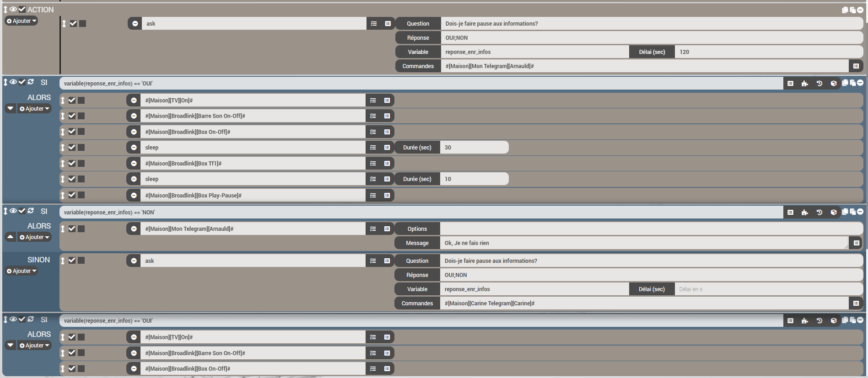
Task: Uncheck the enable checkbox on the SINON ask row
Action: click(x=72, y=260)
